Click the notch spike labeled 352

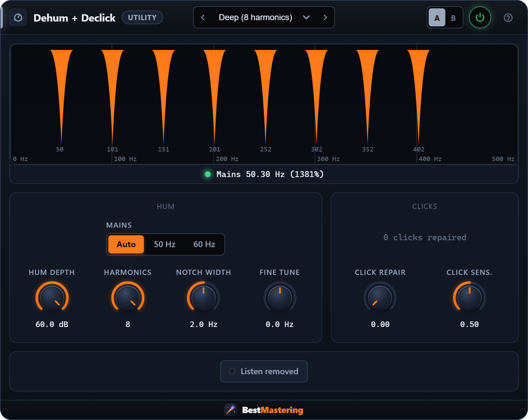pyautogui.click(x=368, y=96)
